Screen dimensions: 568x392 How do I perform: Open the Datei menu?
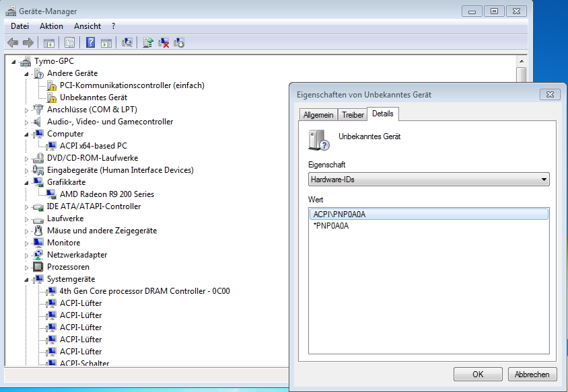point(20,26)
